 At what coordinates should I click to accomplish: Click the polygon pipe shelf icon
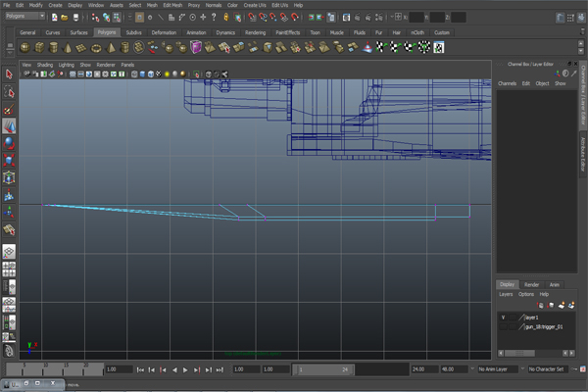(124, 48)
